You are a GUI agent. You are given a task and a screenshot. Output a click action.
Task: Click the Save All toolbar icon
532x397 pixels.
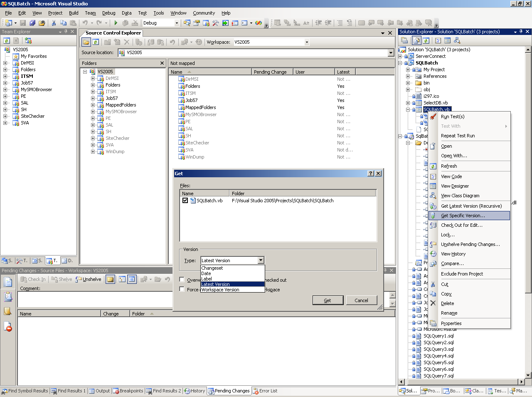tap(32, 23)
